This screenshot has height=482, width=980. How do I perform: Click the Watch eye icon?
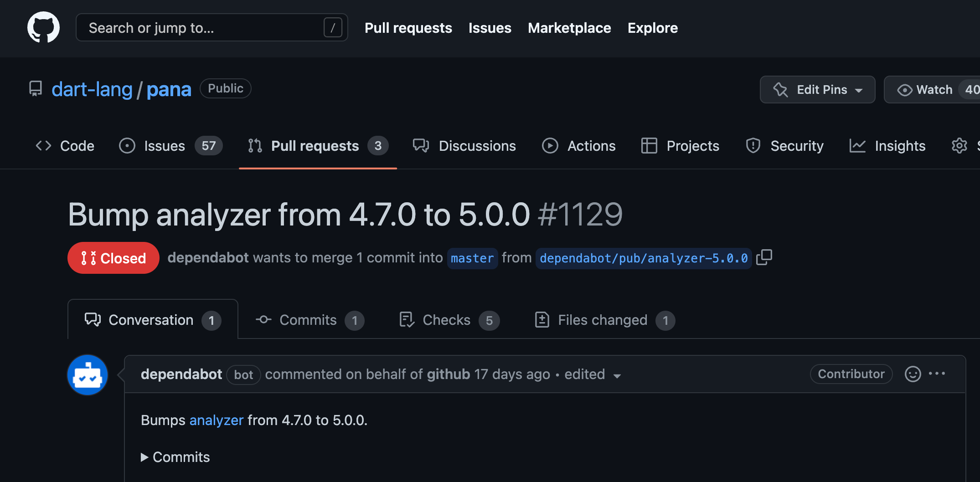(904, 89)
